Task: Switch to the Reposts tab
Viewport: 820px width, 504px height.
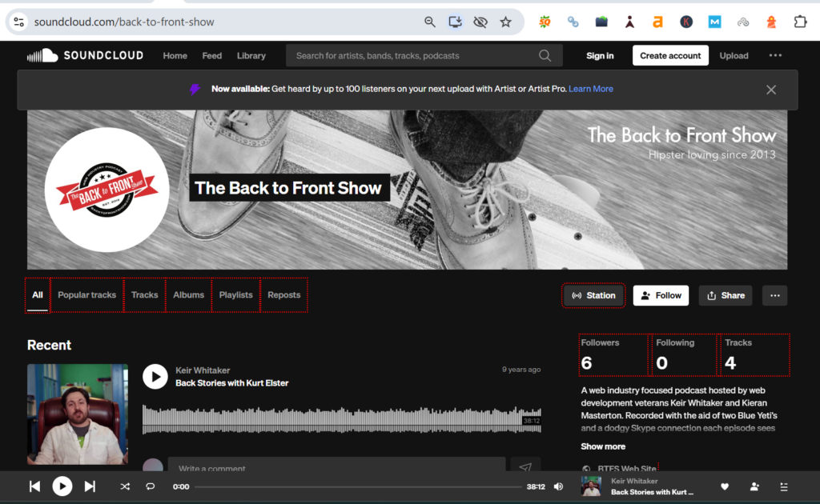Action: click(x=284, y=295)
